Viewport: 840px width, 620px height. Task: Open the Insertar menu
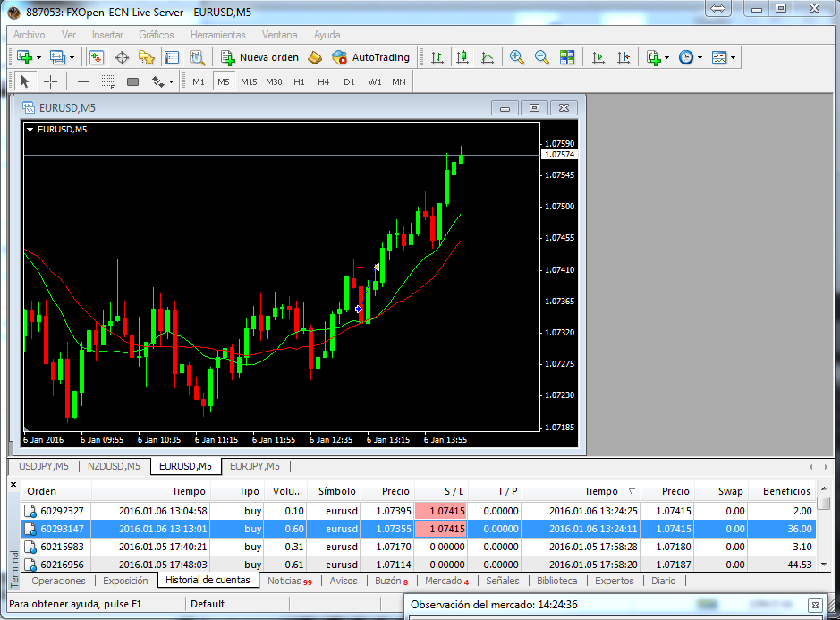(x=107, y=35)
